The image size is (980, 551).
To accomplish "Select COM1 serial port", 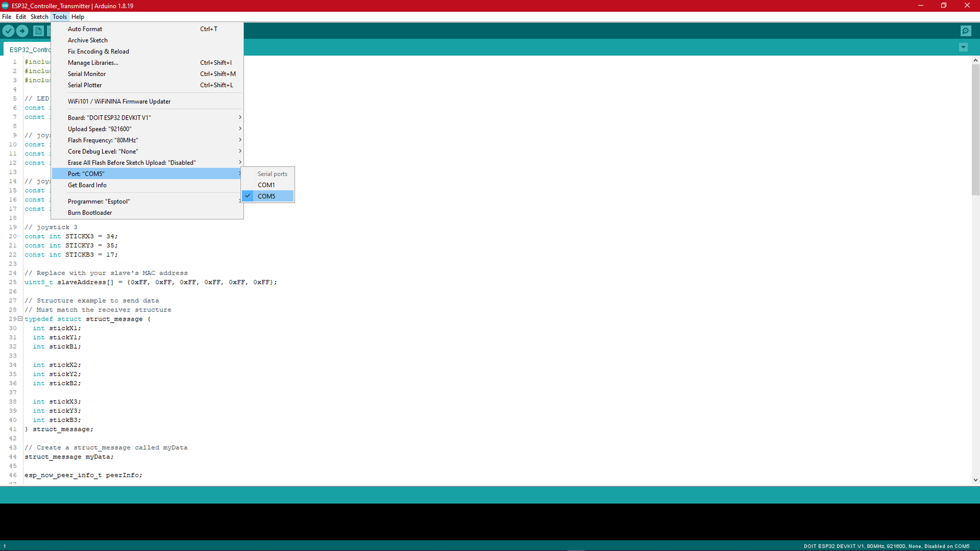I will click(x=268, y=185).
